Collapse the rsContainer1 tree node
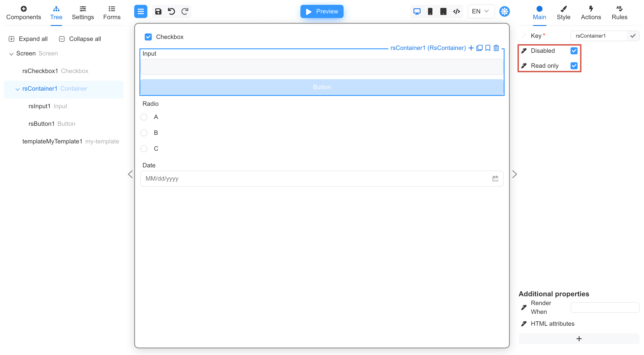 (x=18, y=89)
